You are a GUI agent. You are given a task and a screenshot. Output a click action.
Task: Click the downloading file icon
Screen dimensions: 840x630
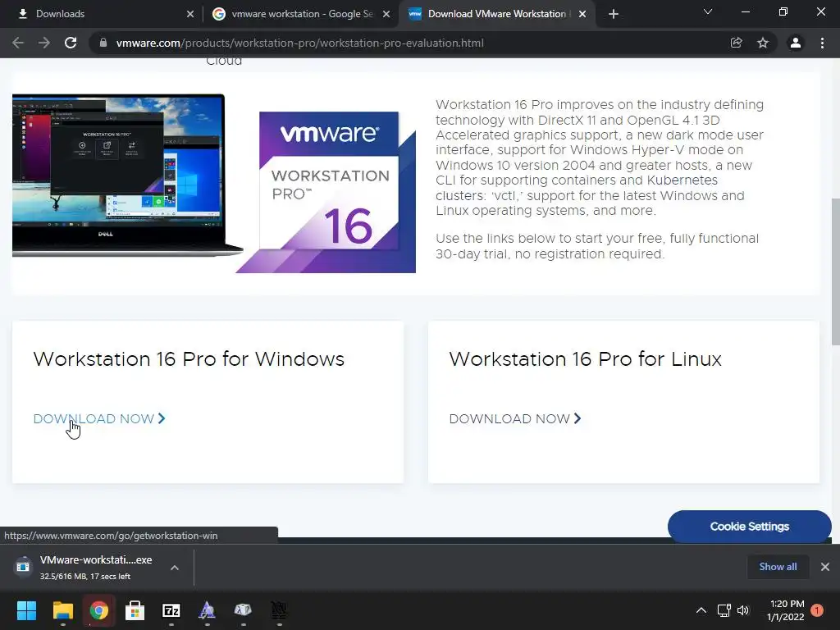(x=23, y=567)
